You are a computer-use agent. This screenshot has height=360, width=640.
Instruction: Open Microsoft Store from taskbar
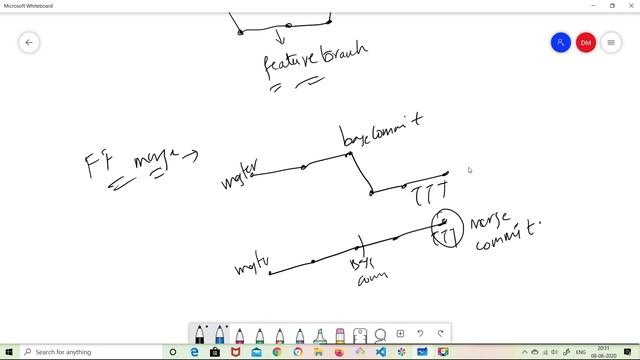(215, 352)
